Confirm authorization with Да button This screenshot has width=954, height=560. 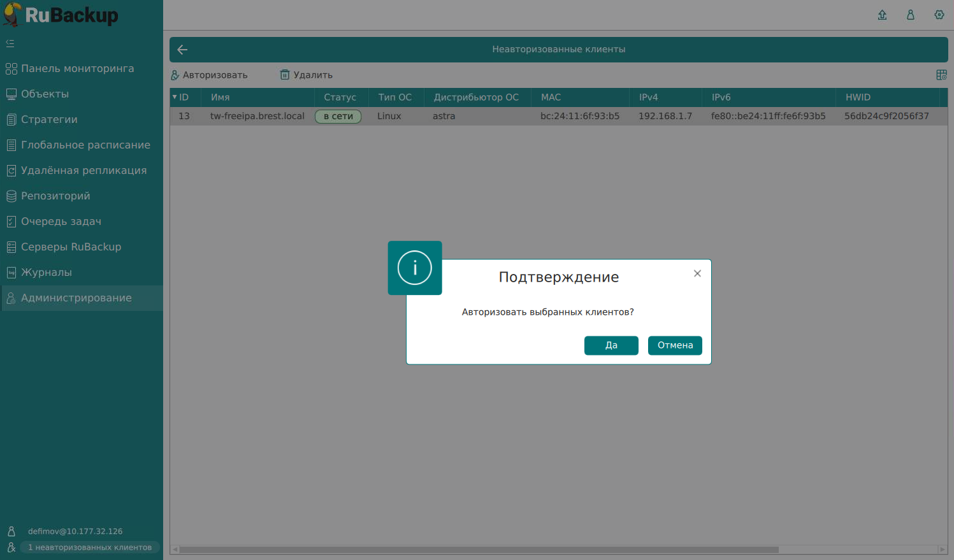pos(611,345)
